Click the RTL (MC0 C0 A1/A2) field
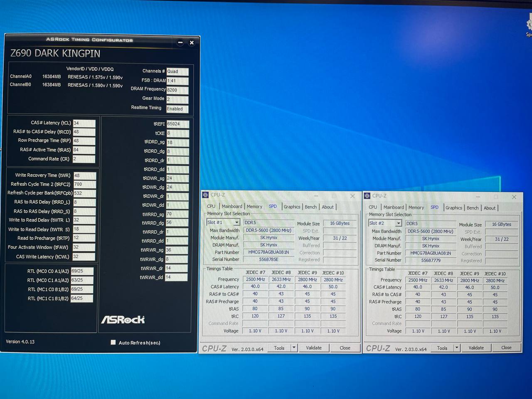532x399 pixels. [x=82, y=271]
